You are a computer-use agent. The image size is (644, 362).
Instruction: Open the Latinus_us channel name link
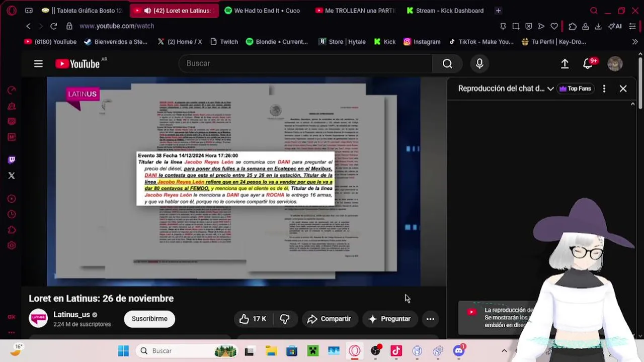tap(71, 315)
